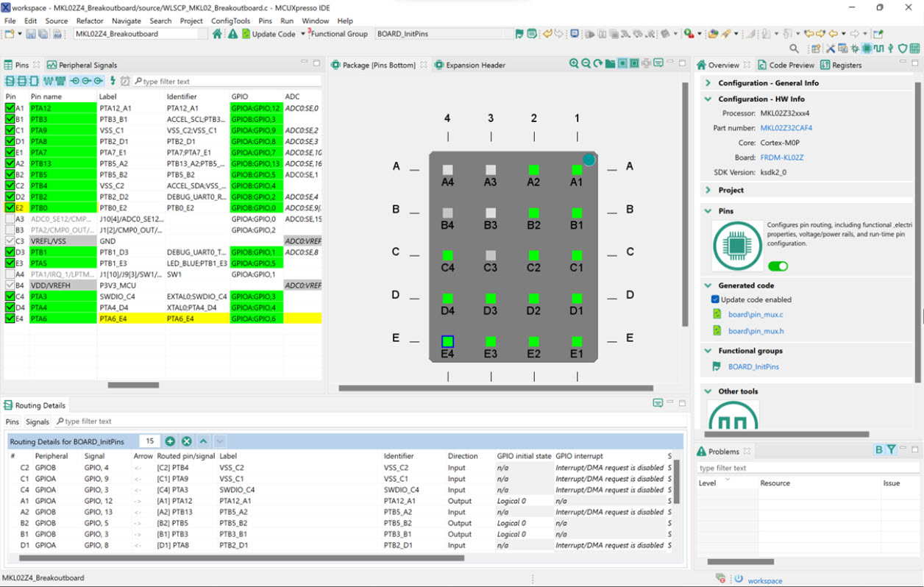Collapse the Functional groups section
Image resolution: width=924 pixels, height=587 pixels.
coord(708,351)
